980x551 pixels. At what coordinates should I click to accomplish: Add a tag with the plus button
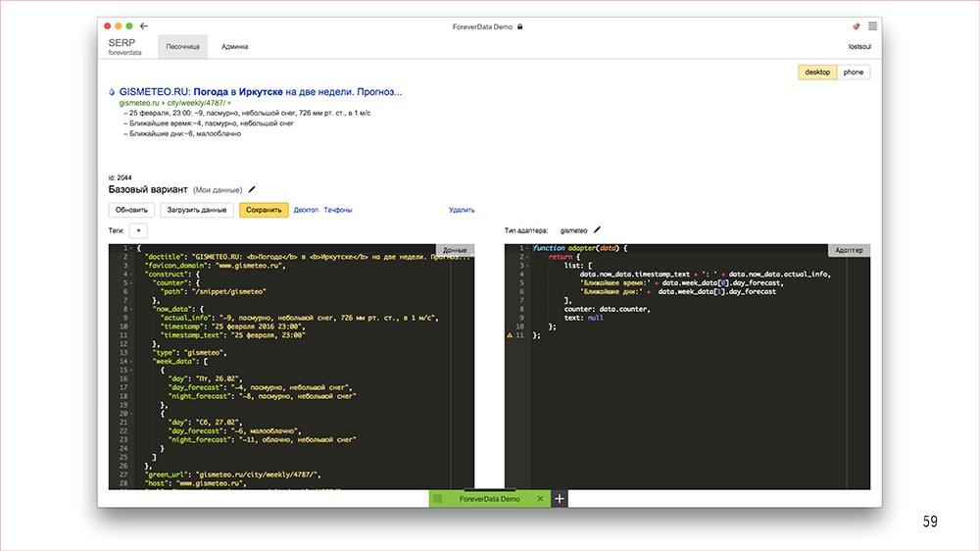click(x=139, y=230)
